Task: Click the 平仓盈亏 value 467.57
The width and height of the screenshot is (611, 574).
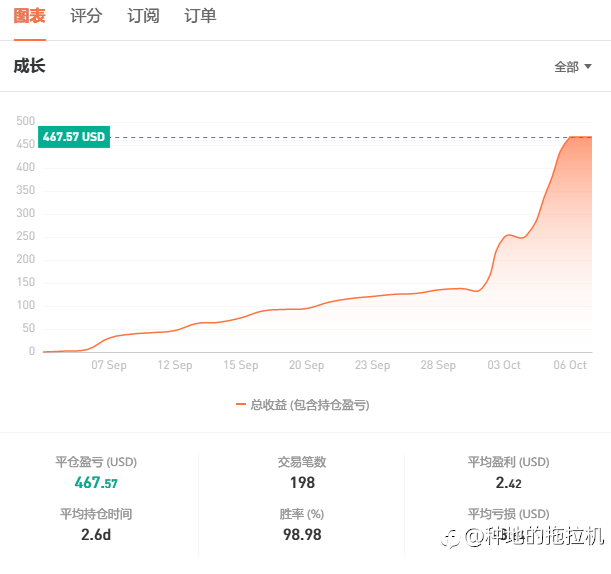Action: (x=96, y=483)
